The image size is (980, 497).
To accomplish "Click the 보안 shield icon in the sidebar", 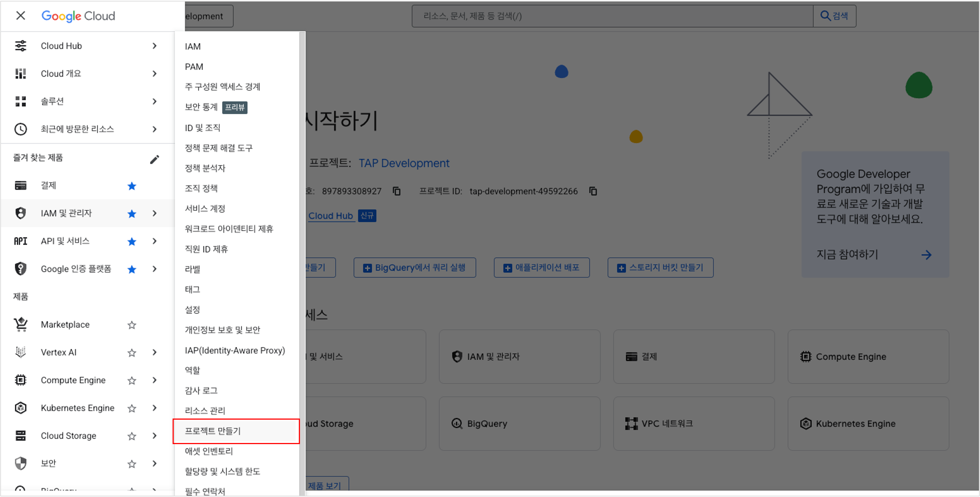I will point(20,463).
